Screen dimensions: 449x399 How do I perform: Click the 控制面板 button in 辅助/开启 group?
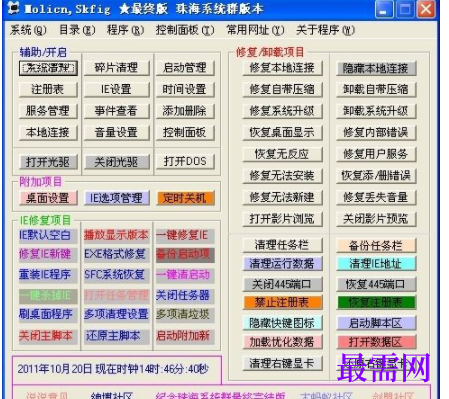(x=185, y=133)
